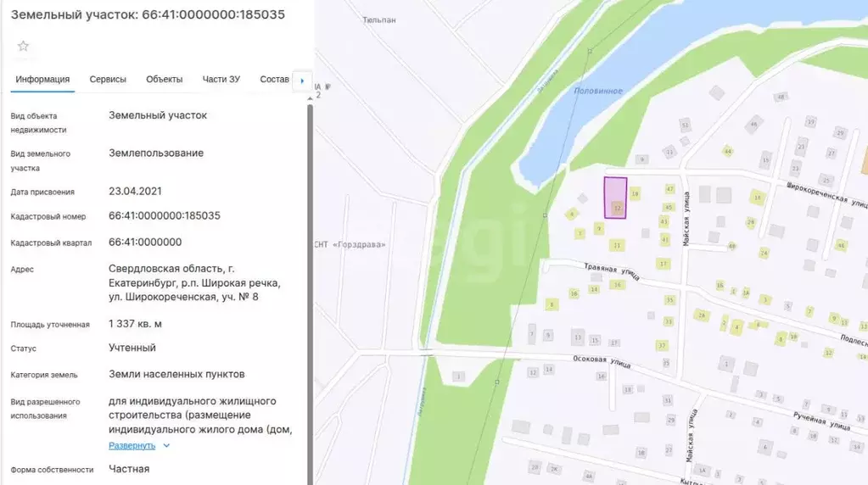Click cadastral quarter value 66:41:0000000
The height and width of the screenshot is (485, 868).
(145, 242)
